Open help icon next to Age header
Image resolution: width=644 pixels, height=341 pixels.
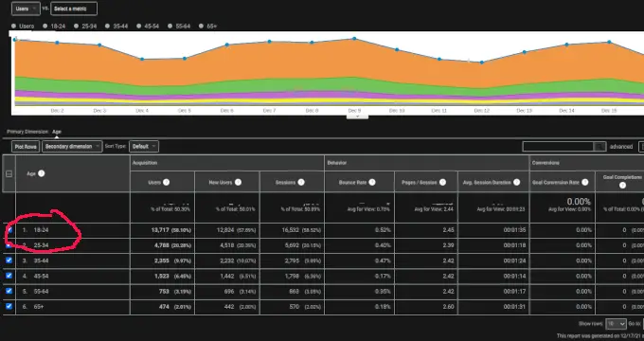click(x=41, y=173)
